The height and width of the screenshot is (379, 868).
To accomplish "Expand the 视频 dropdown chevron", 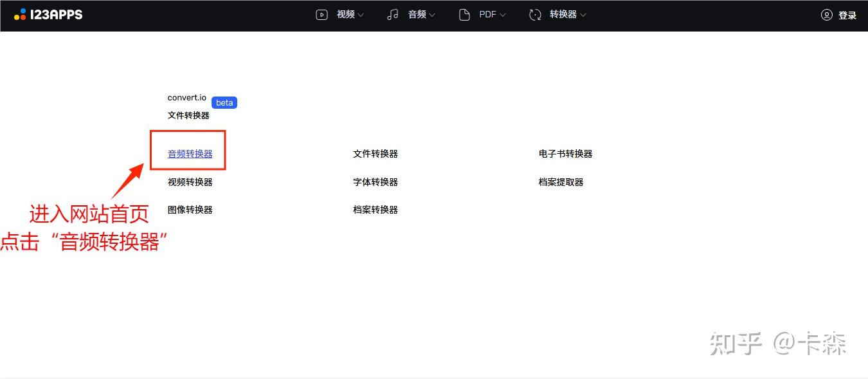I will 361,15.
